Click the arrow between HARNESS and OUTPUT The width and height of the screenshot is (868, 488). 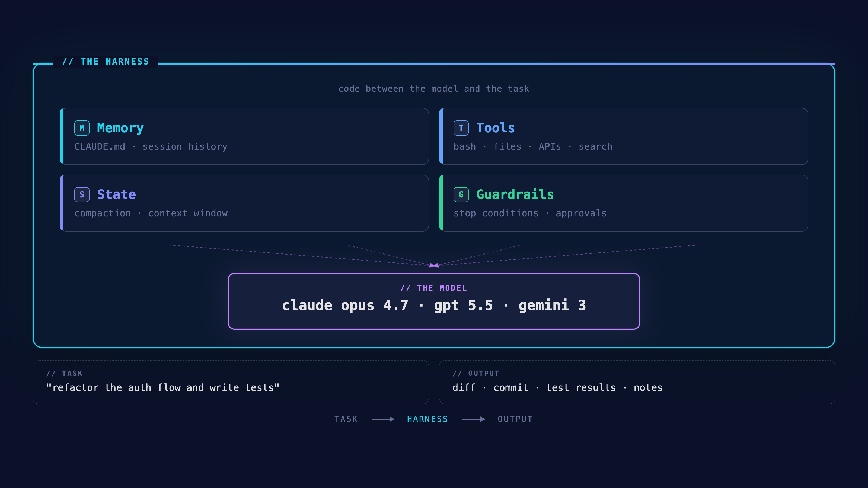(x=473, y=419)
